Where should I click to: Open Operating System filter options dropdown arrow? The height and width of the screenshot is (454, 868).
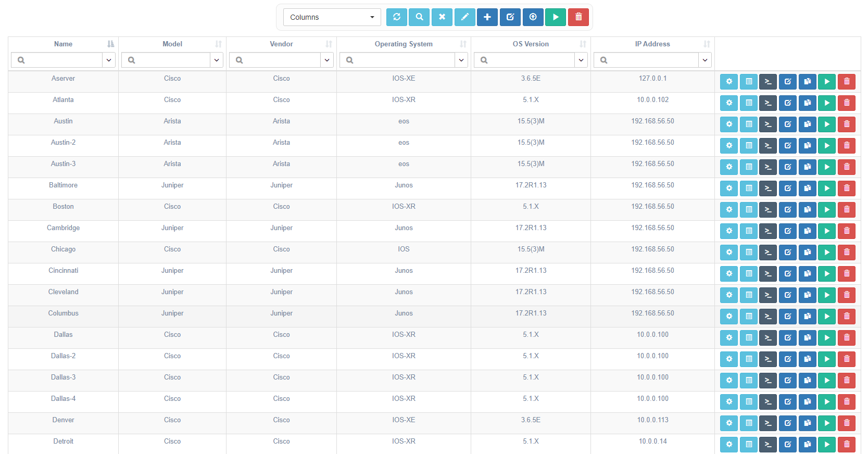(x=461, y=60)
